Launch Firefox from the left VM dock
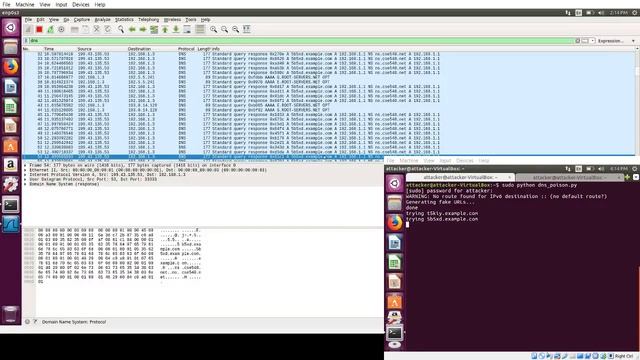 tap(11, 67)
